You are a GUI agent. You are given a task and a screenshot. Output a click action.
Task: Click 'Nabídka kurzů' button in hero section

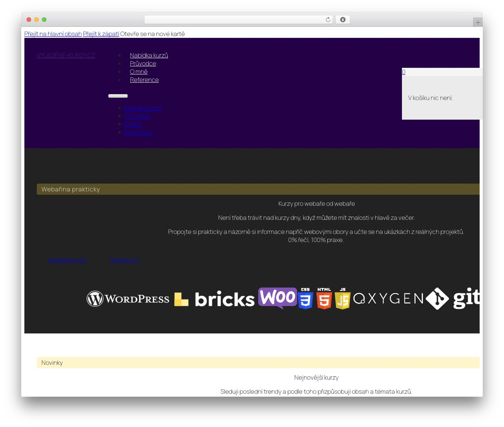pos(67,260)
